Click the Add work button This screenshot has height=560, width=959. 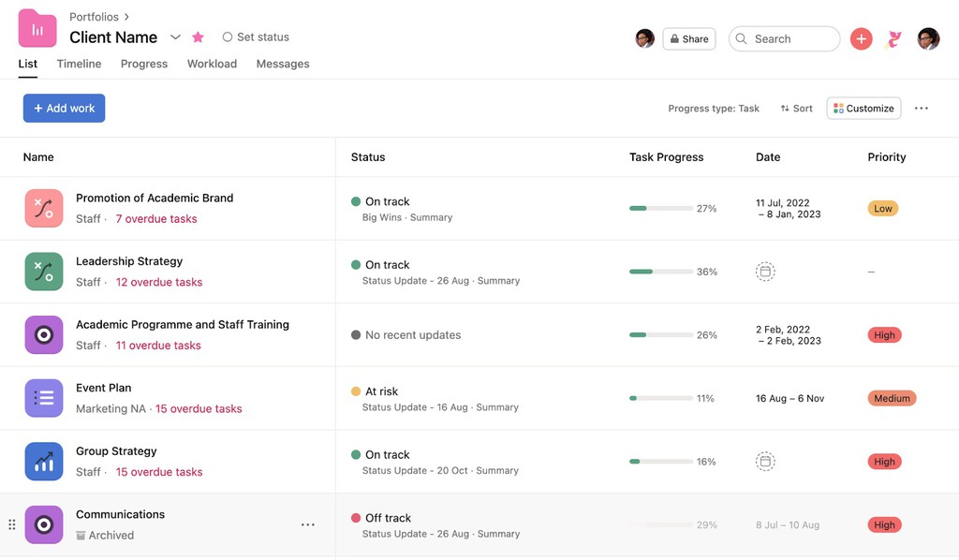(64, 108)
